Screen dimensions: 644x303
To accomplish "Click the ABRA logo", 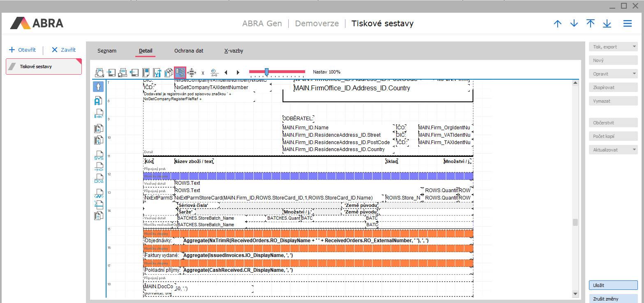I will 37,23.
